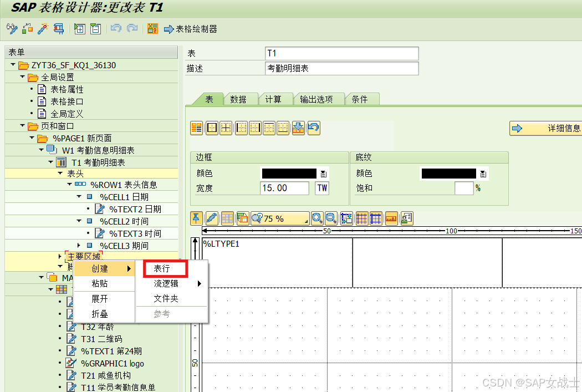Screen dimensions: 582x392
Task: Open the 75 % zoom dropdown
Action: pos(280,218)
